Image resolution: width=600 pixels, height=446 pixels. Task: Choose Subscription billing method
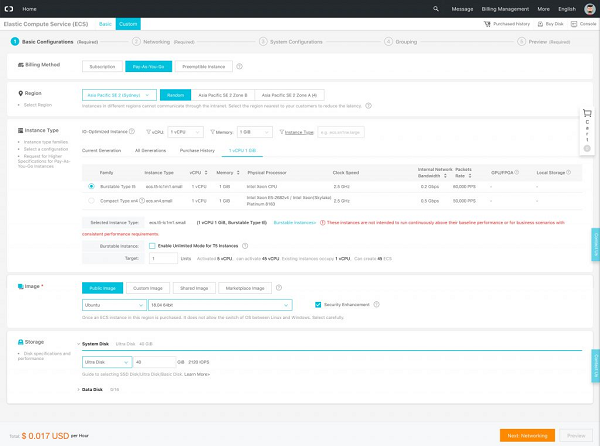point(102,66)
